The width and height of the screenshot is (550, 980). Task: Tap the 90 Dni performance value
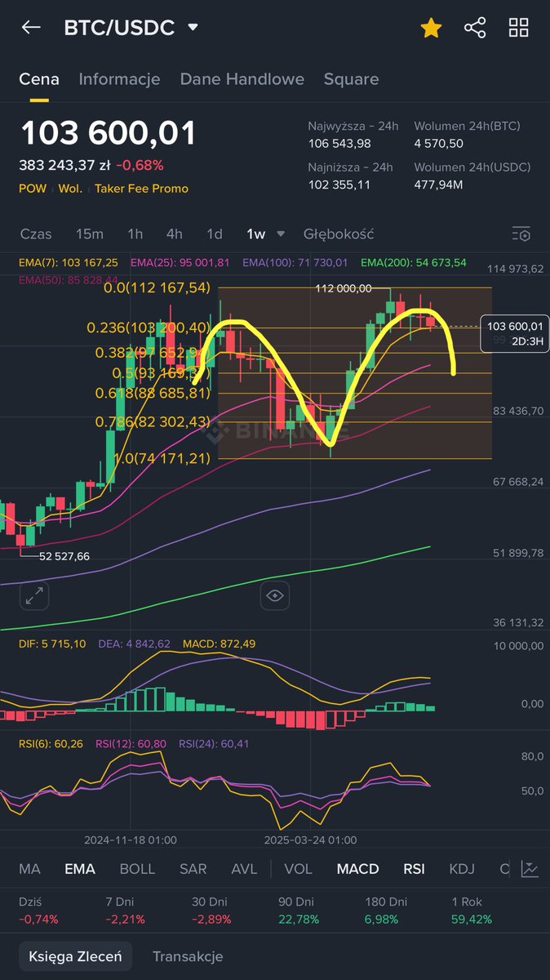click(x=299, y=919)
